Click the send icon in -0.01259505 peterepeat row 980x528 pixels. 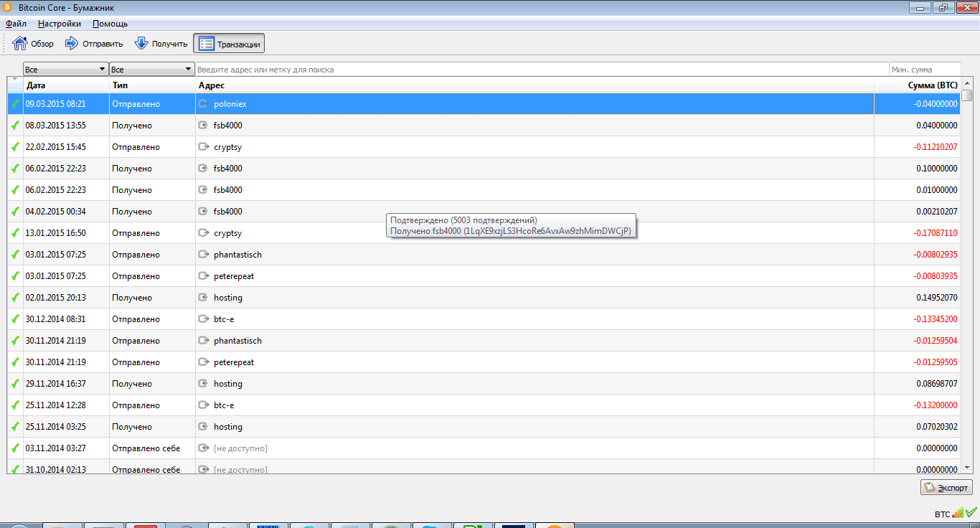(x=203, y=362)
